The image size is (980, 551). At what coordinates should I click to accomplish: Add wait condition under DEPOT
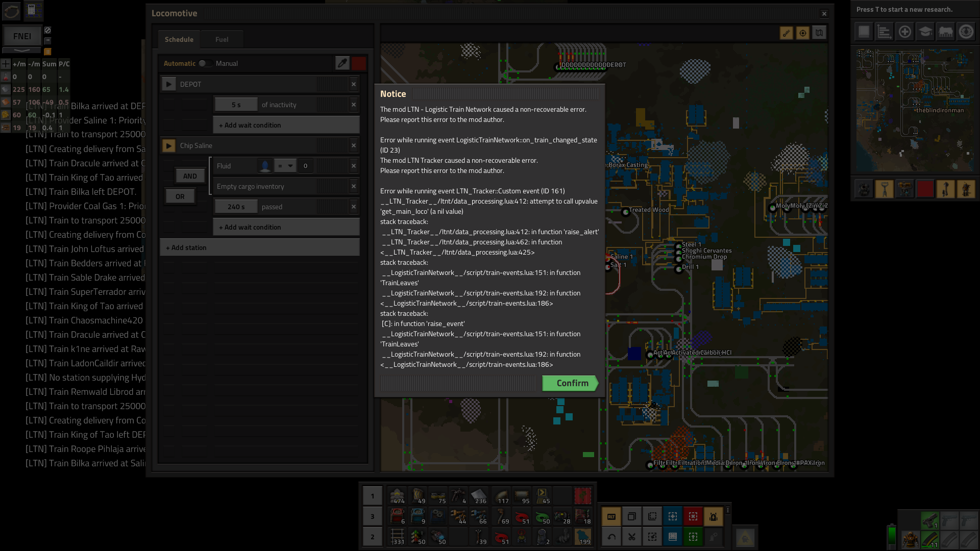(x=286, y=125)
